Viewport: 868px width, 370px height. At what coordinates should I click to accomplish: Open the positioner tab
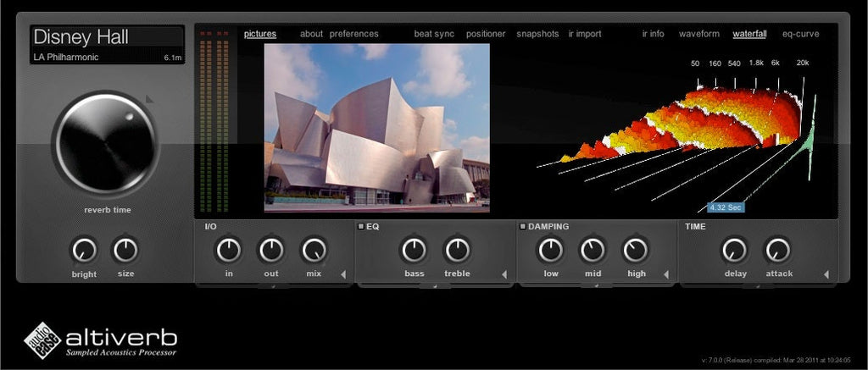click(486, 34)
